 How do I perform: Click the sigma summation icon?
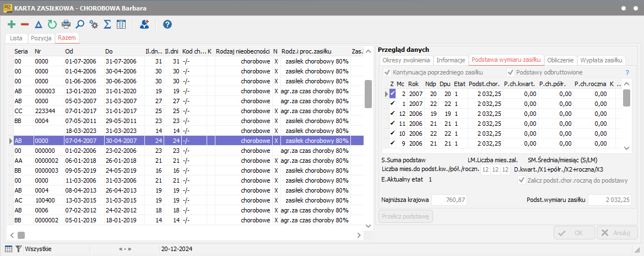tap(108, 24)
